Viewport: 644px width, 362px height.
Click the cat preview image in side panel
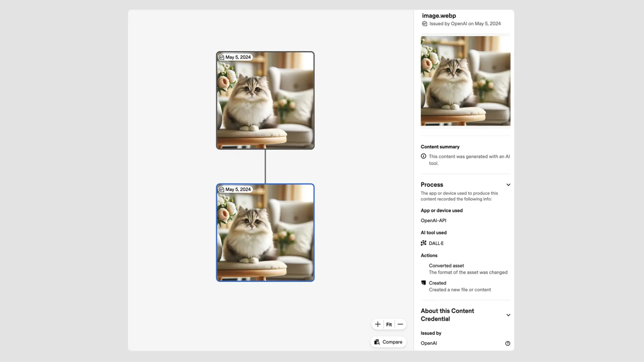[466, 81]
